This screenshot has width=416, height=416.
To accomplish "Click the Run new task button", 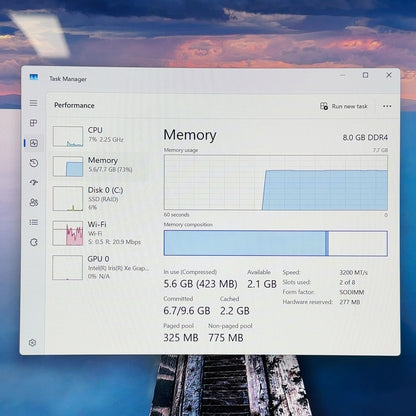I will click(x=344, y=106).
